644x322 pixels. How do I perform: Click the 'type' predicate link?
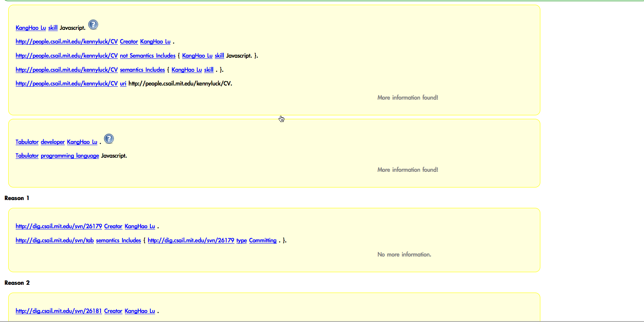pyautogui.click(x=241, y=240)
